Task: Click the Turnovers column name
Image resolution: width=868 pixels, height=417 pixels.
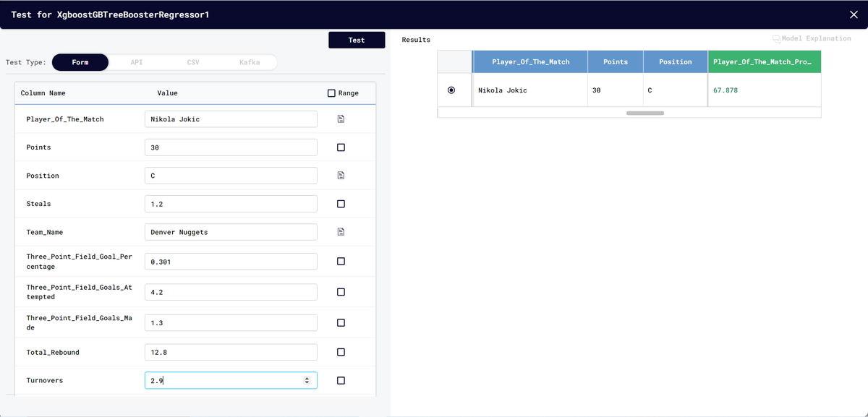Action: [x=45, y=380]
